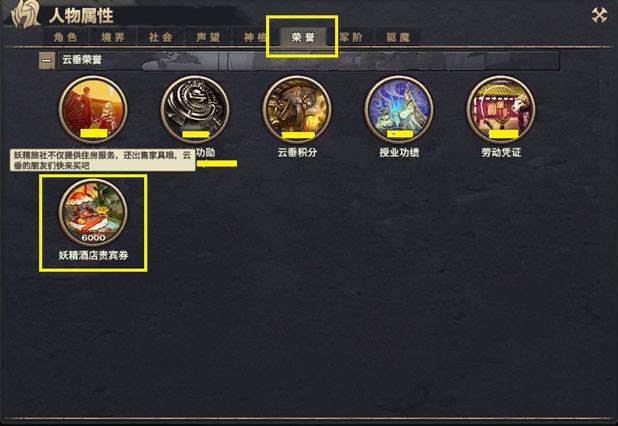Image resolution: width=618 pixels, height=426 pixels.
Task: Open the 神格 tab
Action: 255,37
